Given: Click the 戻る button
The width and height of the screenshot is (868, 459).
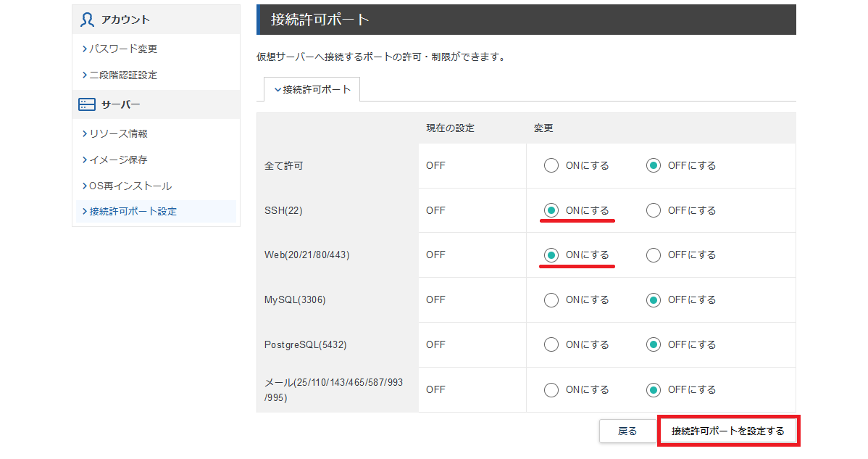Looking at the screenshot, I should (627, 431).
